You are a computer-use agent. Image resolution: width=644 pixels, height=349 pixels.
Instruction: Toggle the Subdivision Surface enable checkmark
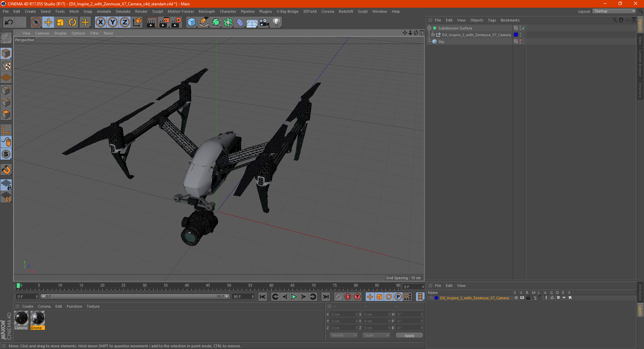(523, 28)
